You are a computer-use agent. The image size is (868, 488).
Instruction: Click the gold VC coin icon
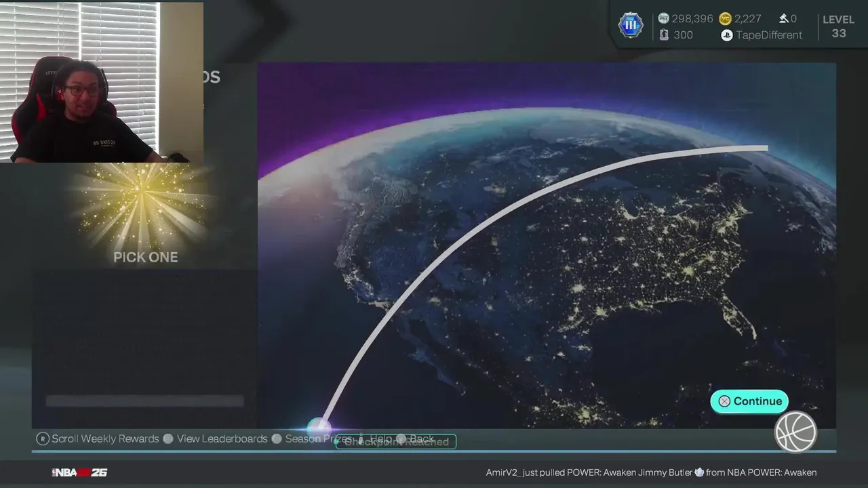725,18
